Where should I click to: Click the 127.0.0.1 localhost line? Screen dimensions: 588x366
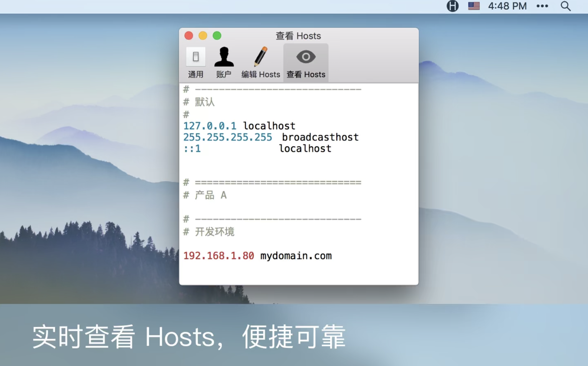[x=239, y=126]
